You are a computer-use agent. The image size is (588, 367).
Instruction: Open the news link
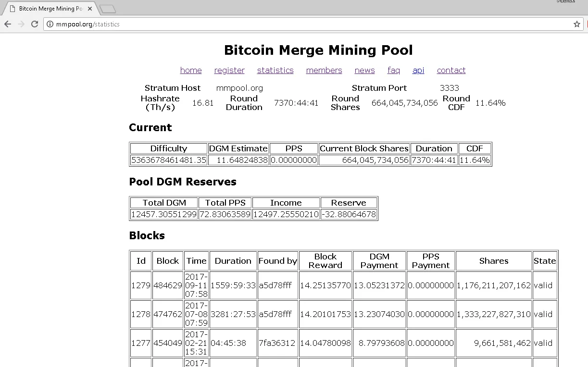(x=365, y=70)
